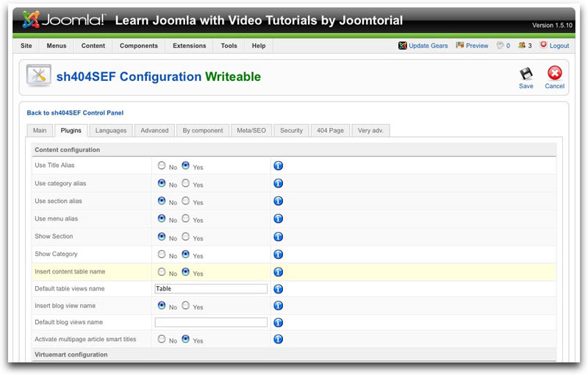588x375 pixels.
Task: Click the sh404SEF configuration tools icon
Action: click(39, 76)
